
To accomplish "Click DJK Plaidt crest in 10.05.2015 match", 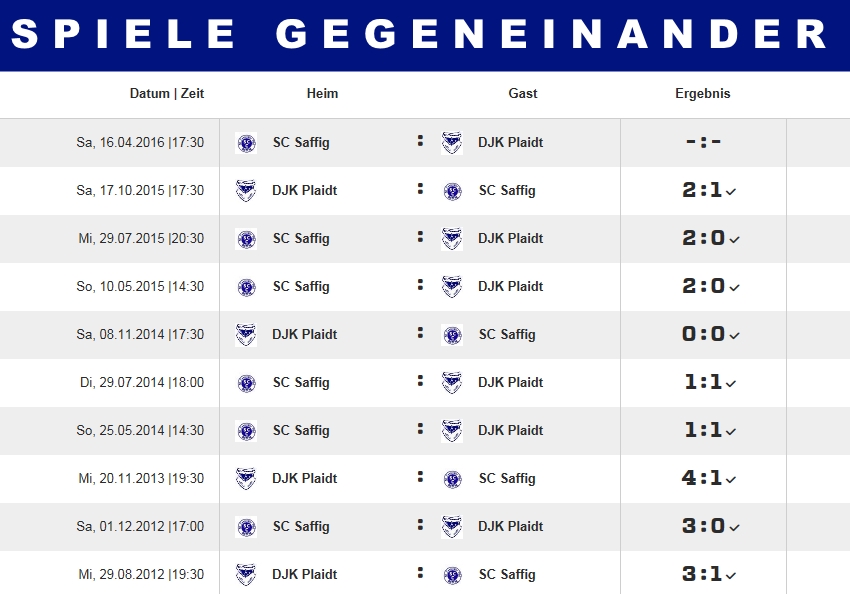I will point(452,287).
